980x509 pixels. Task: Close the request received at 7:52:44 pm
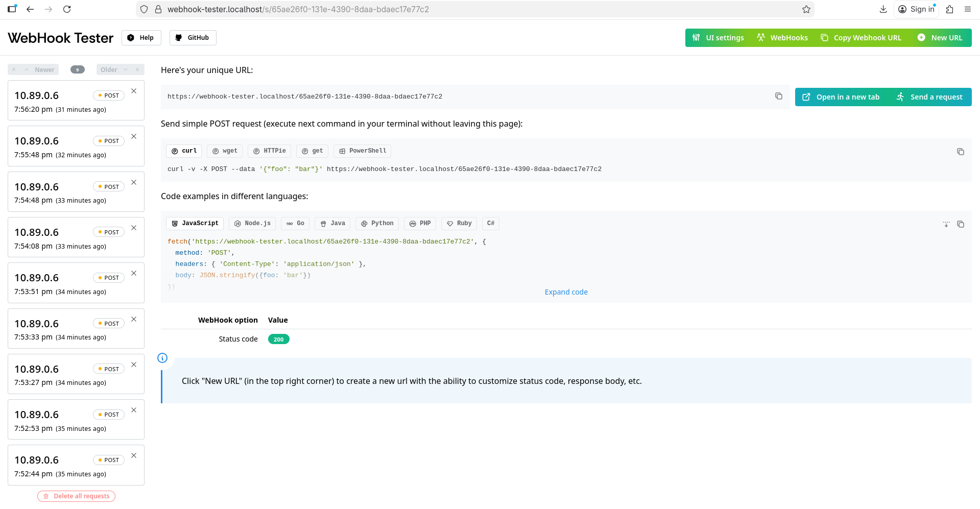pyautogui.click(x=134, y=455)
